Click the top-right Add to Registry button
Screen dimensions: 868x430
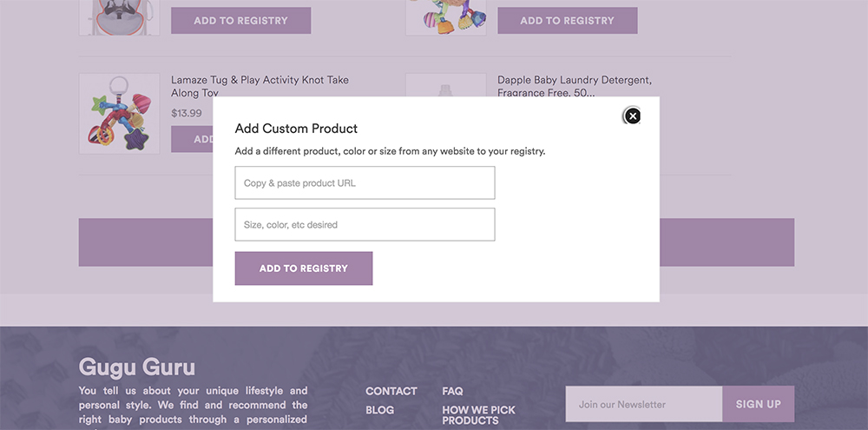(x=568, y=21)
